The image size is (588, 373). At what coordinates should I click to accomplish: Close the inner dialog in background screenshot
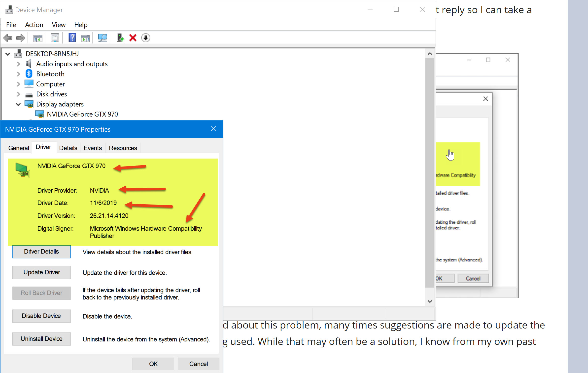point(486,99)
